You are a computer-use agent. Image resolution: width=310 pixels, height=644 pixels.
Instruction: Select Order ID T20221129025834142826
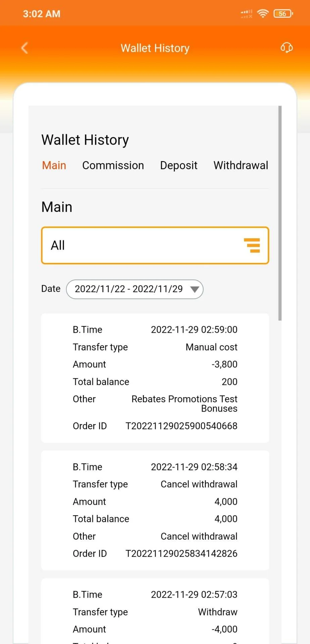182,553
